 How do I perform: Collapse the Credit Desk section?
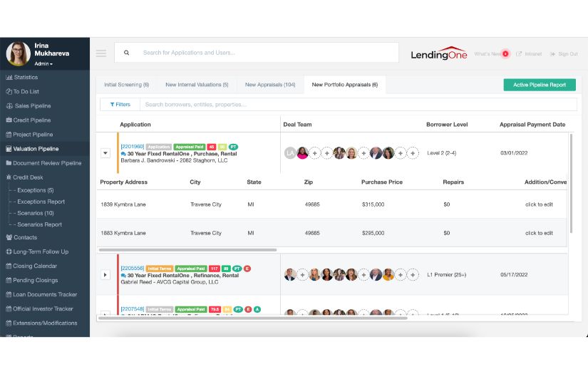[24, 177]
